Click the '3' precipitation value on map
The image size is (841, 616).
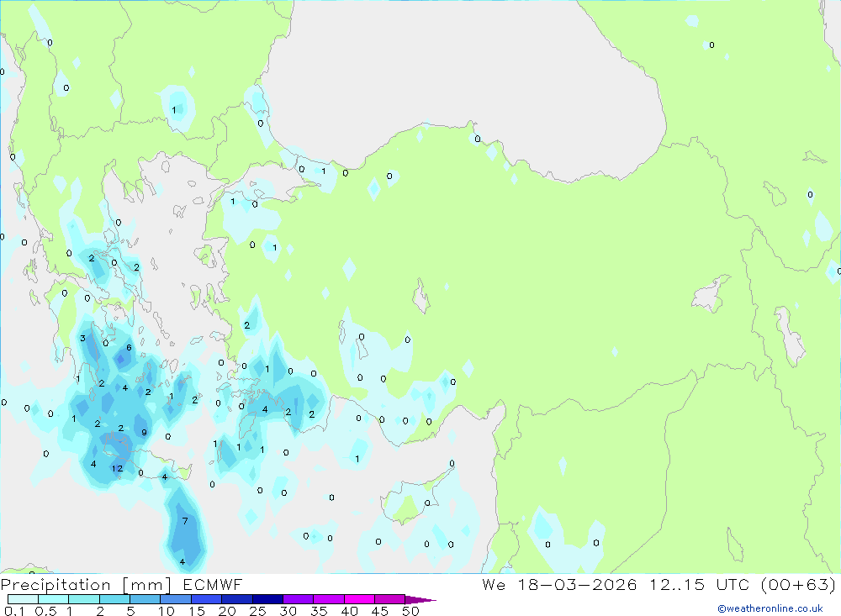pyautogui.click(x=82, y=339)
